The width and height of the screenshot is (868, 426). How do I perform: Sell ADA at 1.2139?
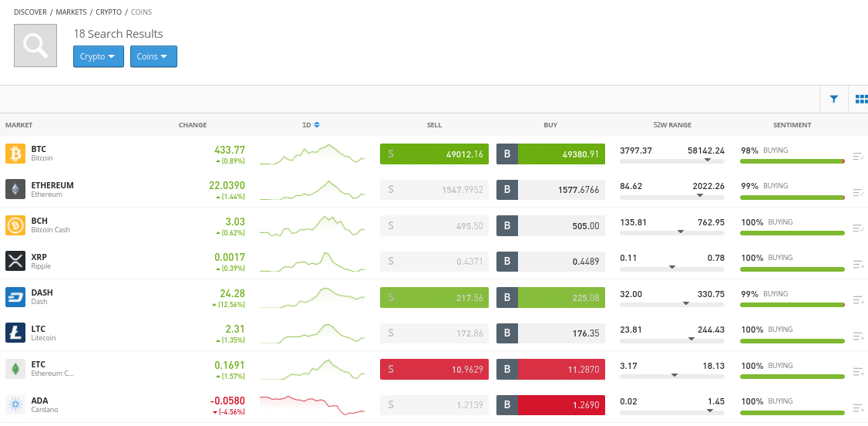tap(435, 405)
